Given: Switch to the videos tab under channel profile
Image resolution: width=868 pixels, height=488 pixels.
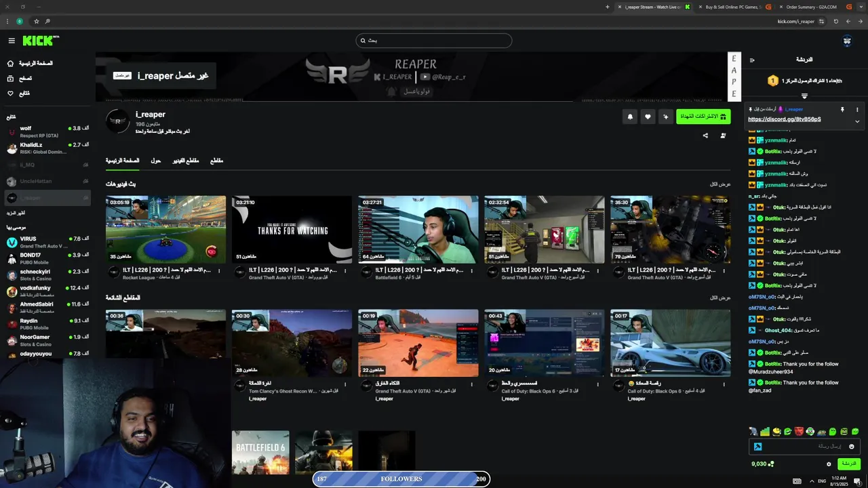Looking at the screenshot, I should click(186, 161).
